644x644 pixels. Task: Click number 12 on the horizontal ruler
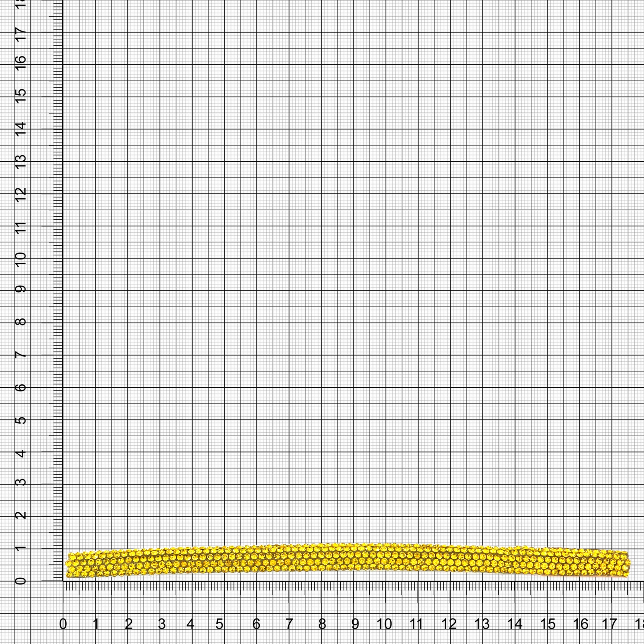449,624
